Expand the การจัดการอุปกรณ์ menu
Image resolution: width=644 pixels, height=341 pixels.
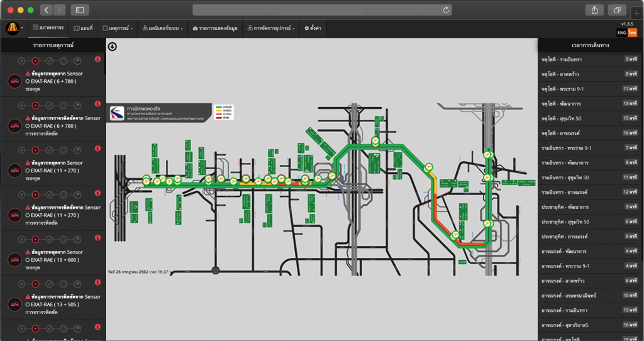(x=271, y=28)
